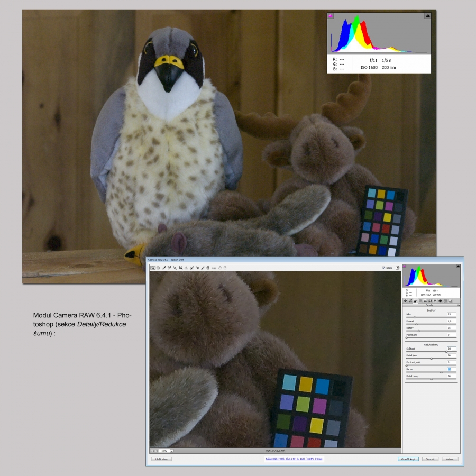Screen dimensions: 476x476
Task: Rotate image 90° clockwise
Action: (225, 268)
